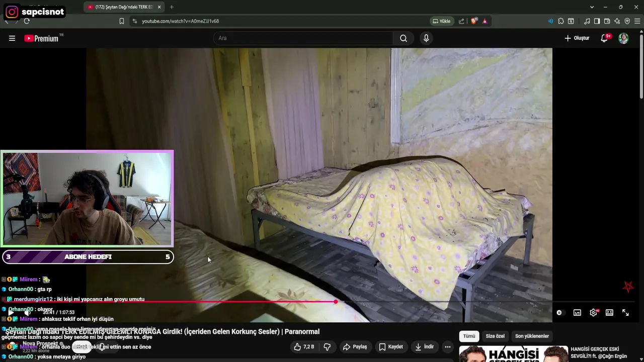Open the tab search toolbar icon
644x362 pixels.
point(571,21)
